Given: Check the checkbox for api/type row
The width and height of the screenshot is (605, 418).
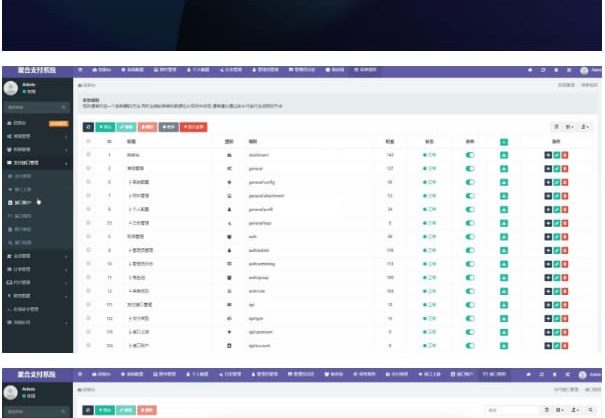Looking at the screenshot, I should coord(88,318).
